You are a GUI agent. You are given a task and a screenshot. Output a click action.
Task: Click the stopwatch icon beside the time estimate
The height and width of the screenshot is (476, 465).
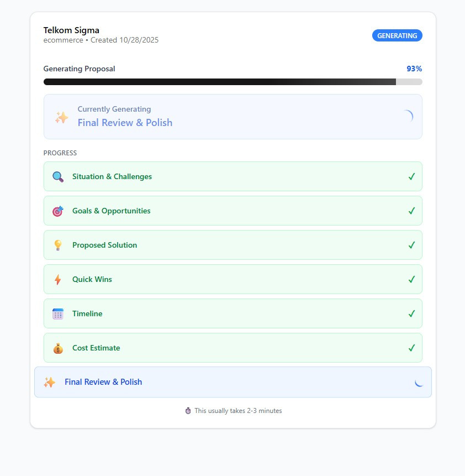point(188,411)
